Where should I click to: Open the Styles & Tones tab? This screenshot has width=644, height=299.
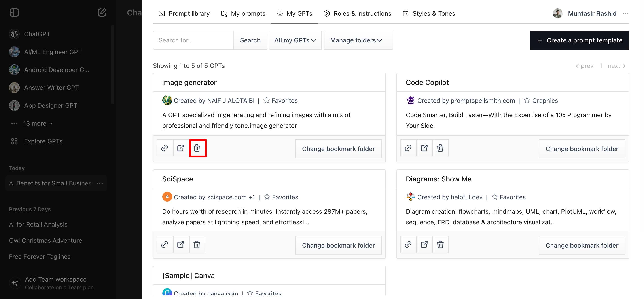pyautogui.click(x=429, y=13)
